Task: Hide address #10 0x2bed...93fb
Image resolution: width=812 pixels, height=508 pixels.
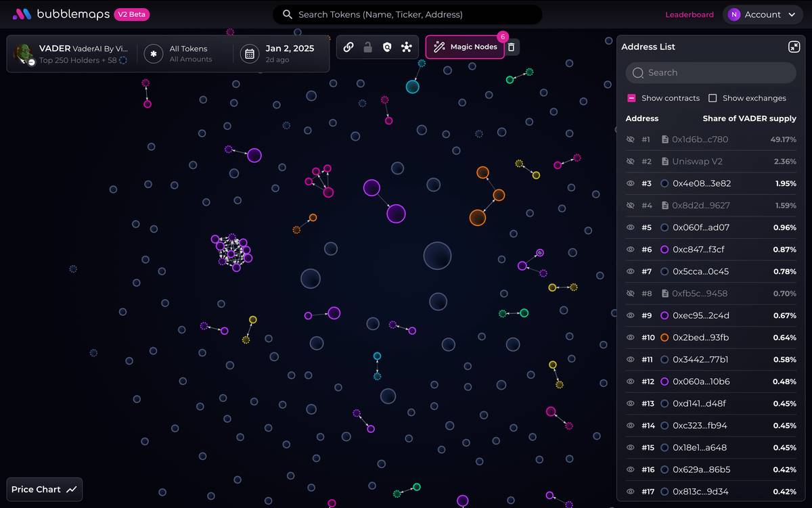Action: [630, 338]
